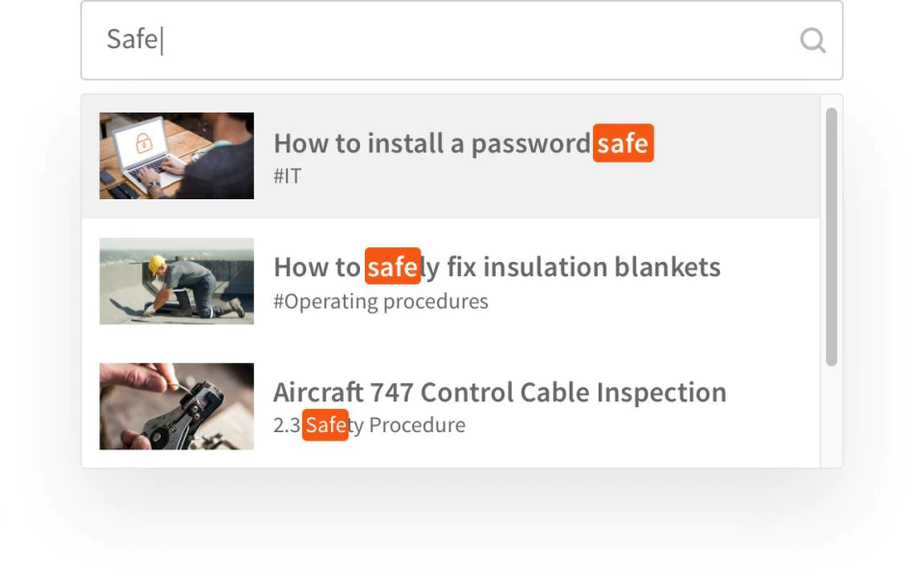Click highlighted safe in insulation blankets title

(x=393, y=267)
